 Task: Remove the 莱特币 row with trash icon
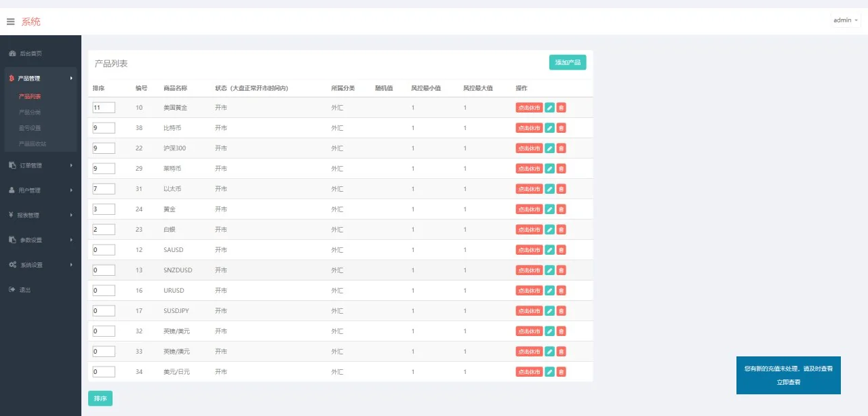(x=561, y=169)
